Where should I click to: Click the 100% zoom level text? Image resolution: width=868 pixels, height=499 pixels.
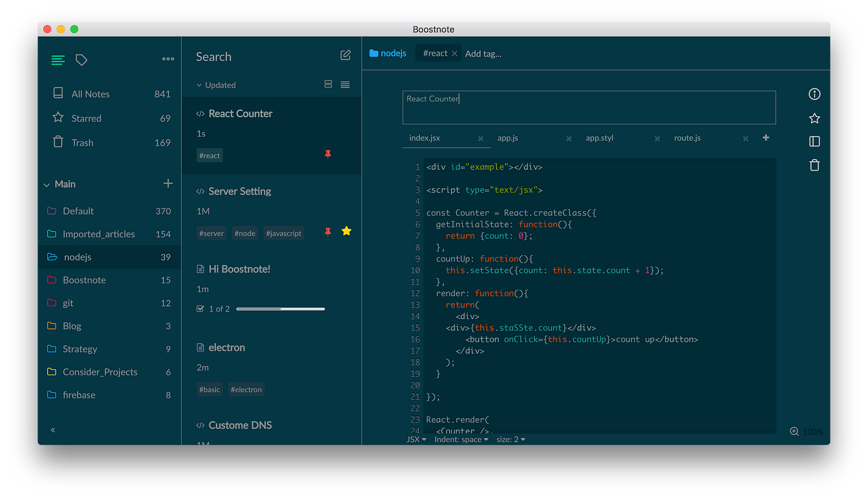[813, 432]
